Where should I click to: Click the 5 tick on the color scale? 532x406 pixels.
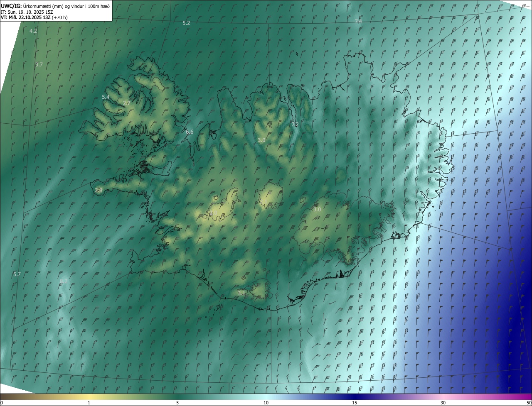coord(177,403)
